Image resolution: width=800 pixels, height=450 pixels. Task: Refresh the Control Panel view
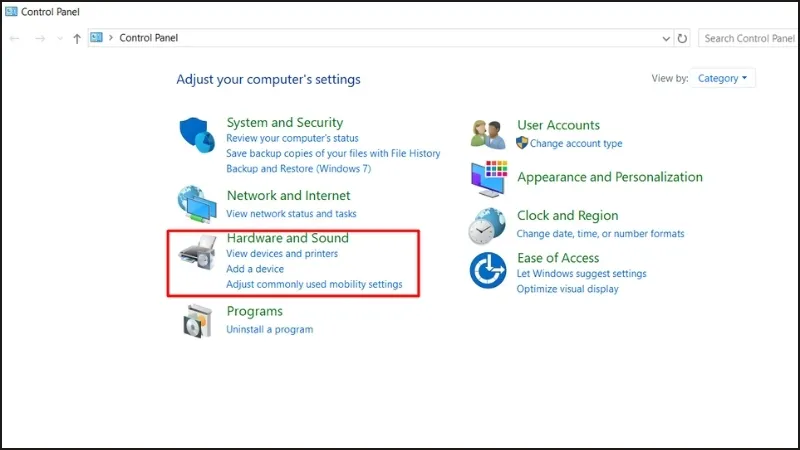683,38
